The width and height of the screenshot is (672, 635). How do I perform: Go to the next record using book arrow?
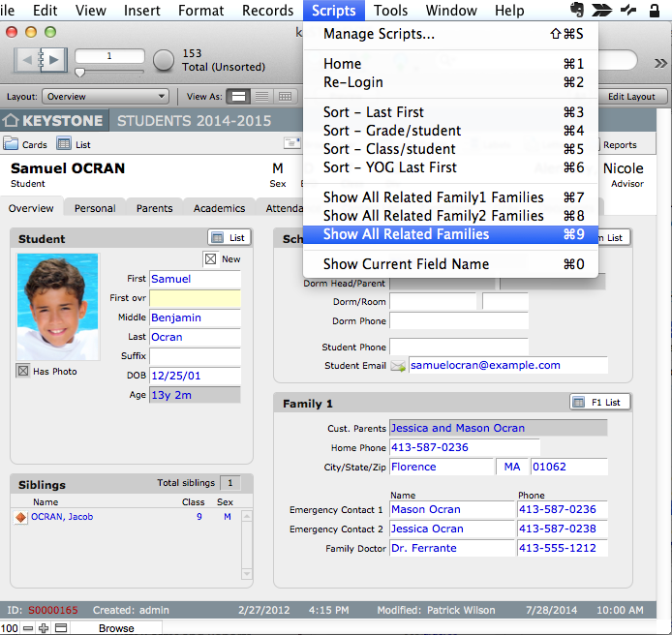point(53,60)
